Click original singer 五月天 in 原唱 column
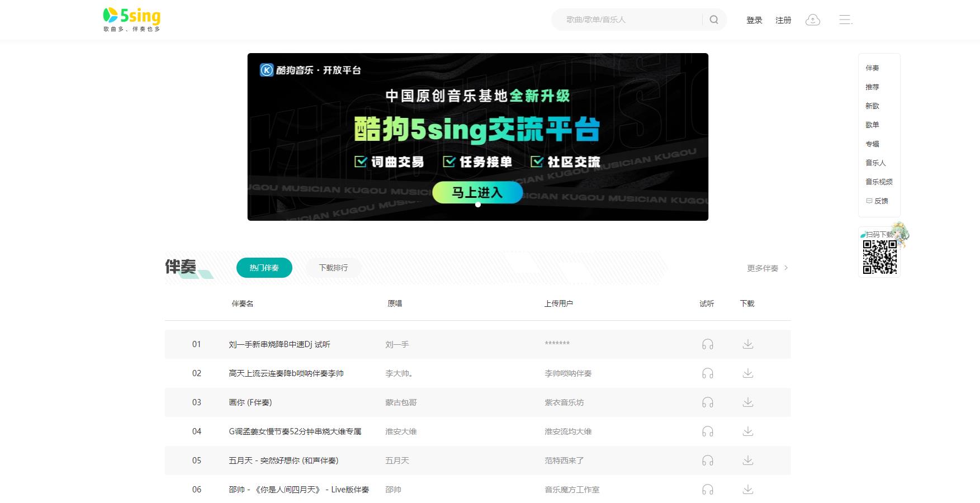Viewport: 980px width, 503px height. pyautogui.click(x=397, y=461)
